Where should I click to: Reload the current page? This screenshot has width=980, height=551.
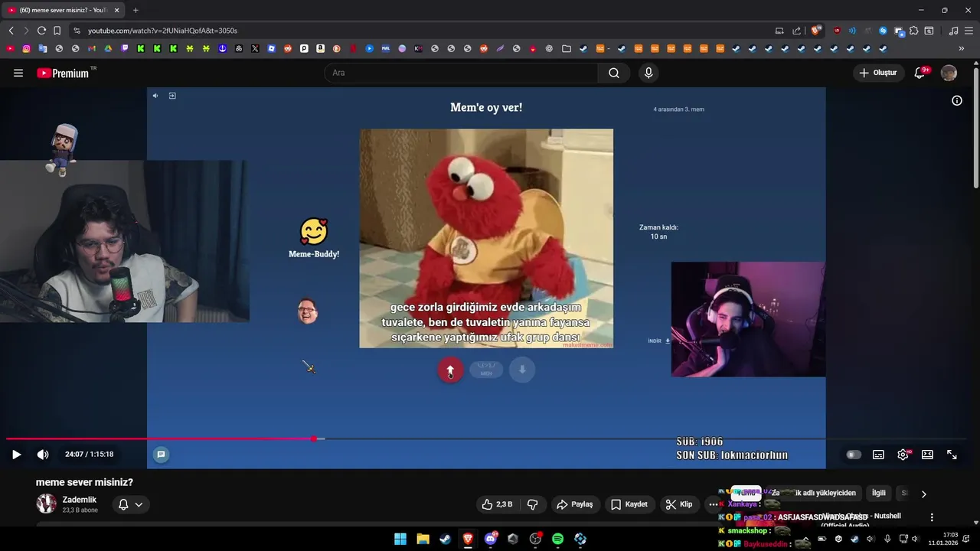[41, 31]
